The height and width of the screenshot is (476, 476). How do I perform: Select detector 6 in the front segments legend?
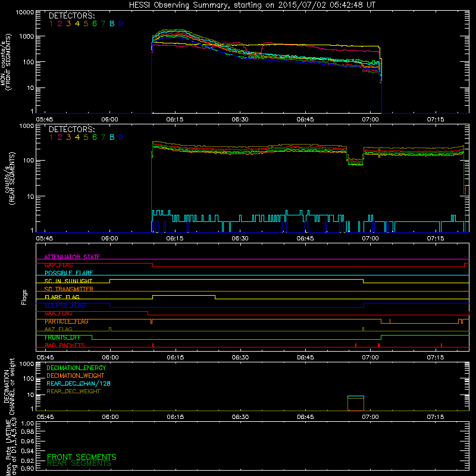click(x=95, y=24)
